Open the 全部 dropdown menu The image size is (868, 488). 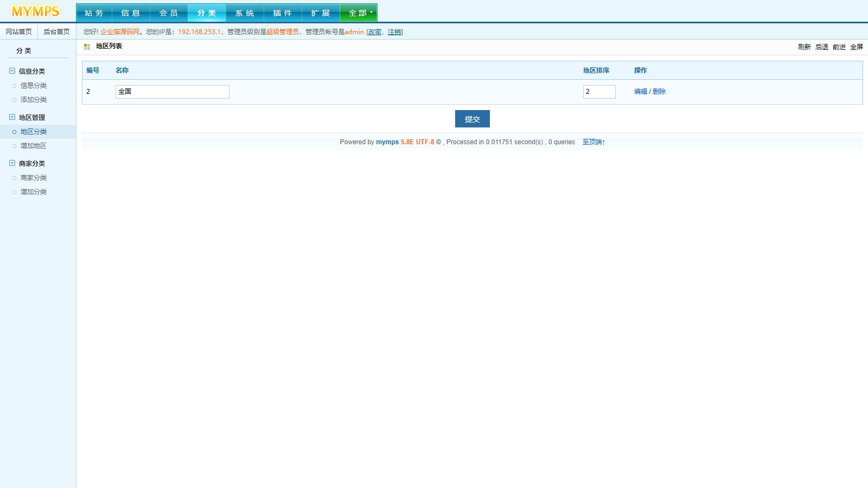pos(359,13)
